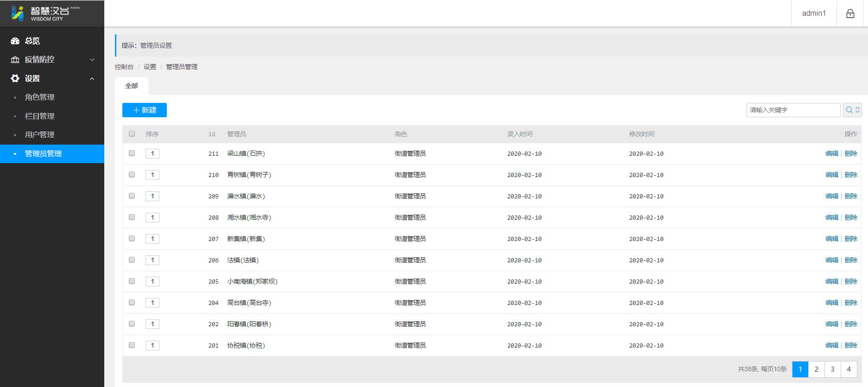Focus the keyword search input
Image resolution: width=868 pixels, height=387 pixels.
click(x=793, y=110)
